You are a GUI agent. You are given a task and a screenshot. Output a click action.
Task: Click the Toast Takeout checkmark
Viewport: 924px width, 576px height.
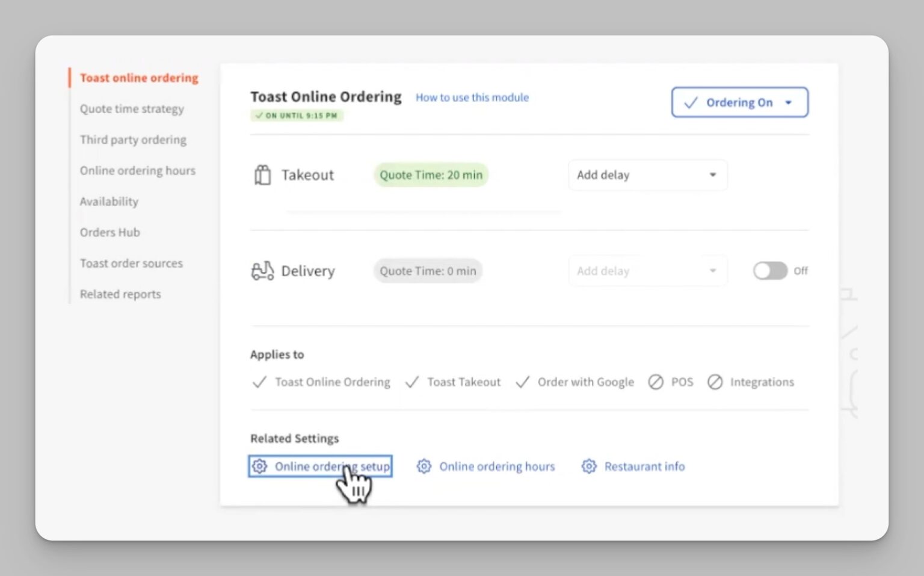412,382
